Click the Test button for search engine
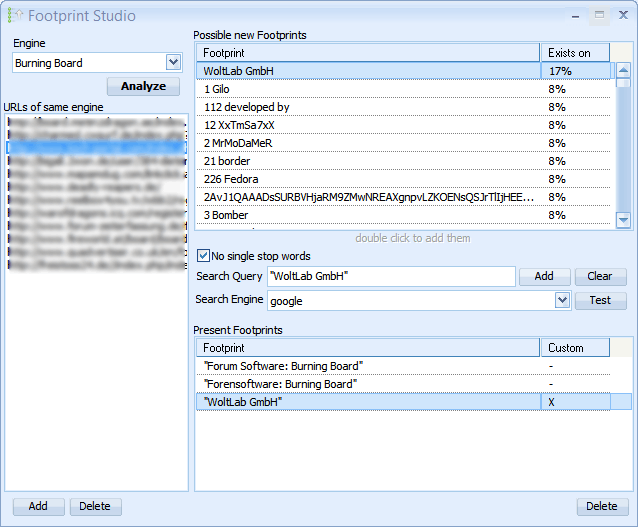 600,300
